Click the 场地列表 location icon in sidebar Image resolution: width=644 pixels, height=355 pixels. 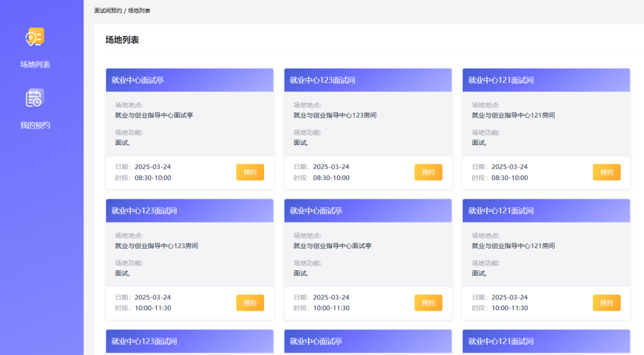[x=35, y=37]
